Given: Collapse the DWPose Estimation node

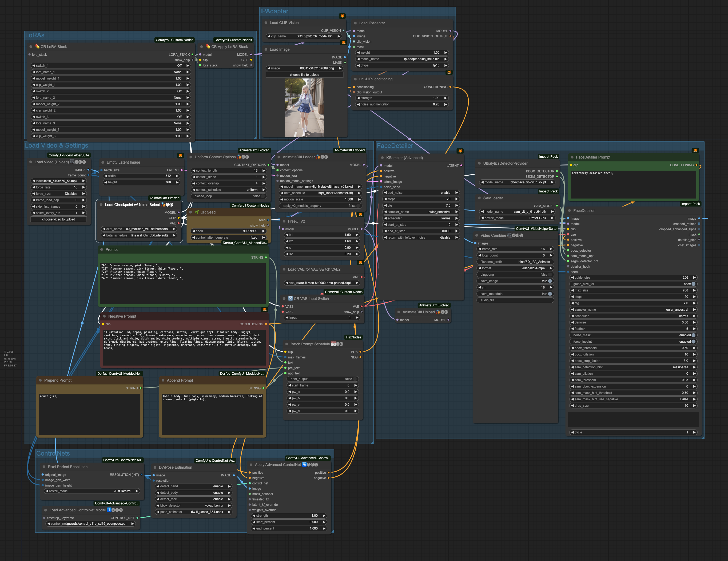Looking at the screenshot, I should tap(155, 467).
